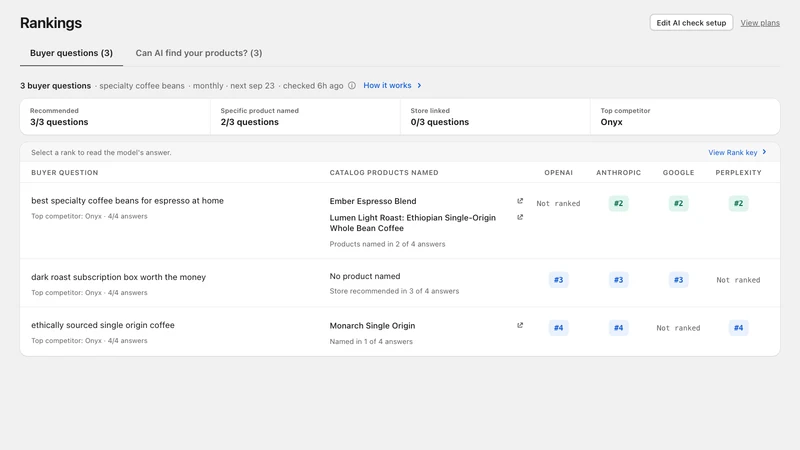
Task: Click 'dark roast subscription box worth the money'
Action: pos(118,277)
